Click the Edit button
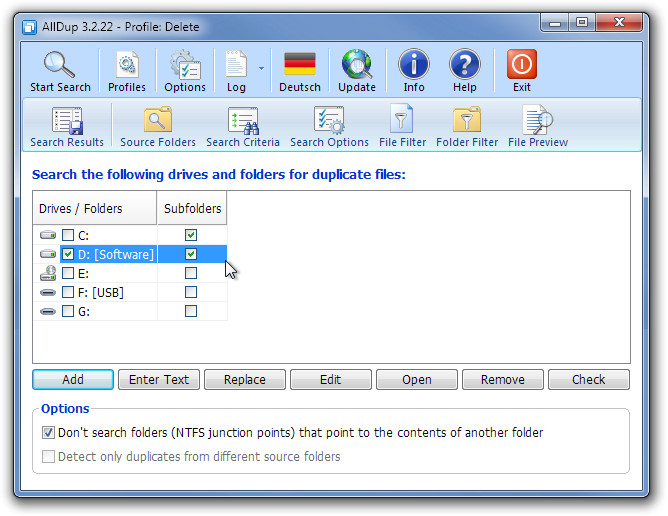Screen dimensions: 668x516 331,379
